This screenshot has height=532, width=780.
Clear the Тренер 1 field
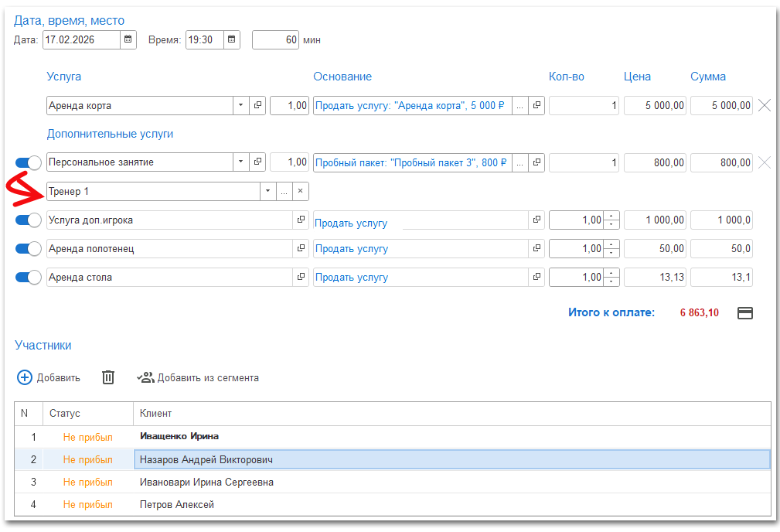pyautogui.click(x=301, y=192)
